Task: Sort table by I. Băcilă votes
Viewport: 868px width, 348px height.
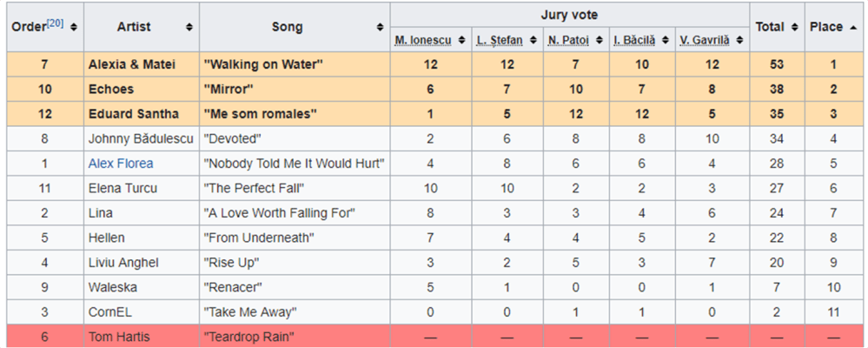Action: pyautogui.click(x=666, y=40)
